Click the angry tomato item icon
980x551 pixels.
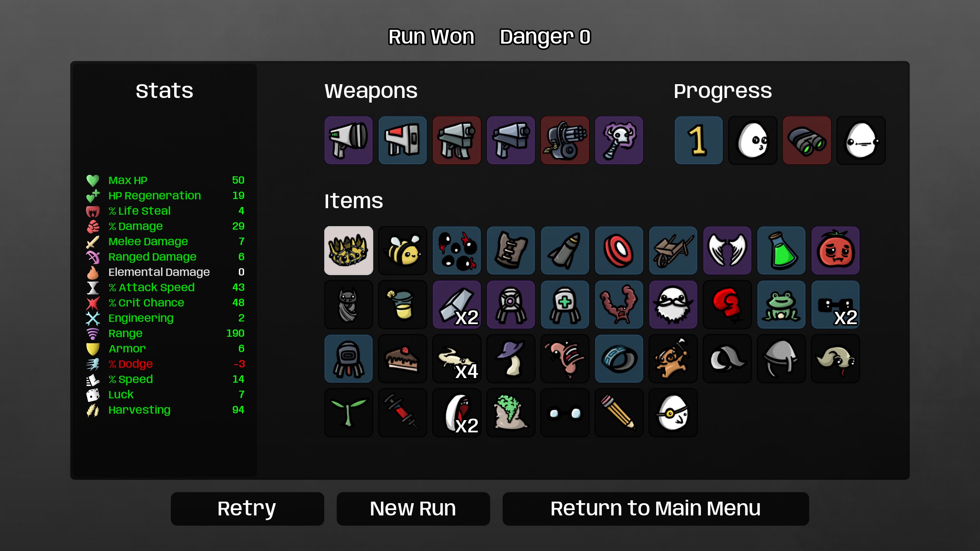click(x=835, y=251)
